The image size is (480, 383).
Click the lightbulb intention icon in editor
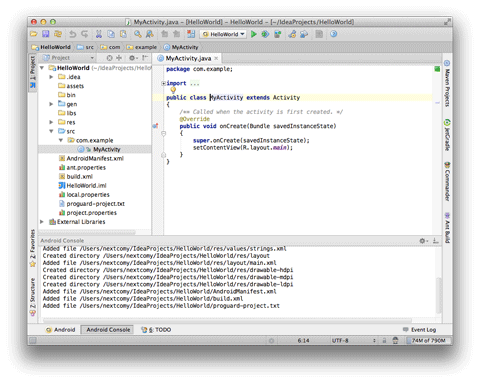point(173,90)
